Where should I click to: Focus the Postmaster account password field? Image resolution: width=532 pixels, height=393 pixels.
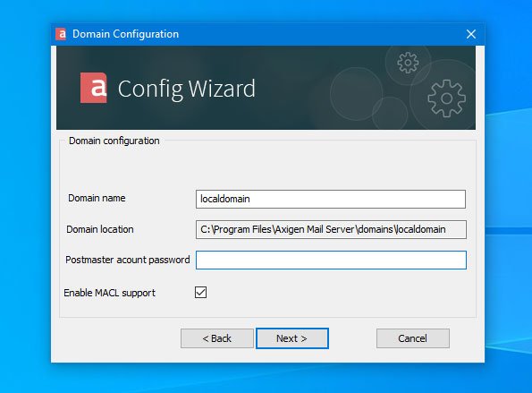(x=331, y=261)
